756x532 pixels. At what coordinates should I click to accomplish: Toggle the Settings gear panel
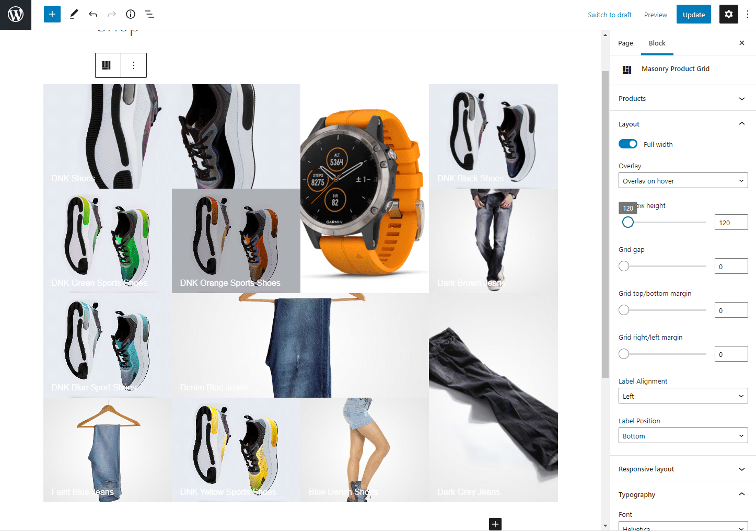click(x=729, y=14)
